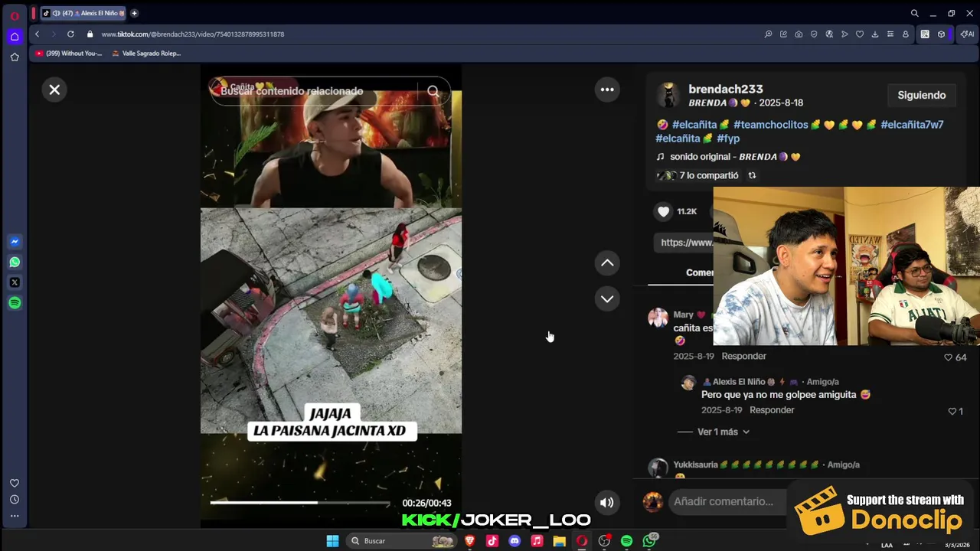
Task: Close the TikTok video viewer
Action: pos(54,90)
